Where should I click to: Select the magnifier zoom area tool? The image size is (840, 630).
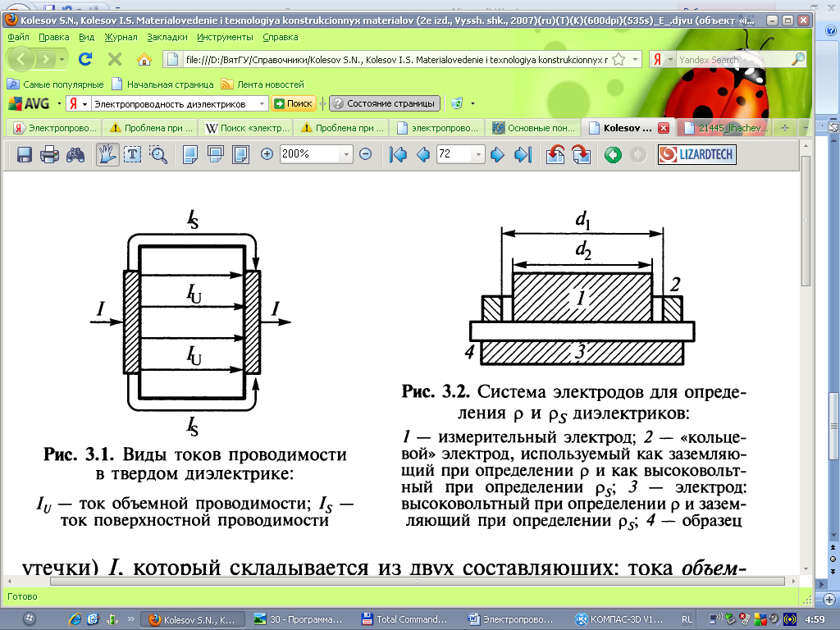pos(158,155)
